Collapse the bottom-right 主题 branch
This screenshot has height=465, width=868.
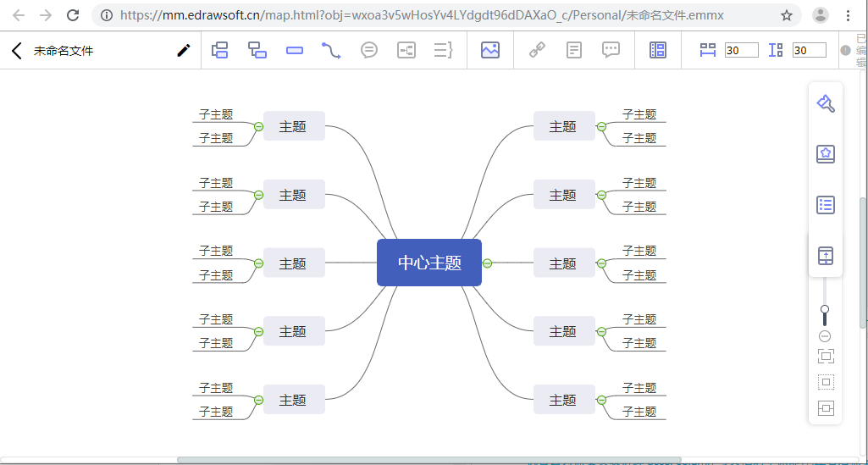click(x=602, y=400)
